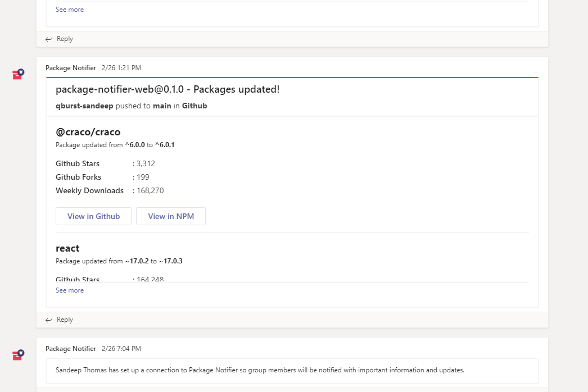Click reply arrow icon under 1:21 PM card

coord(49,320)
